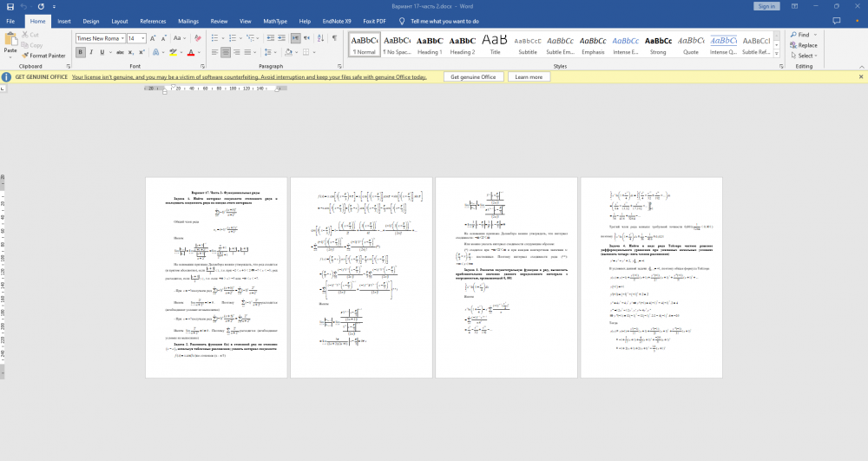Toggle Justify alignment
This screenshot has height=461, width=868.
(x=248, y=52)
